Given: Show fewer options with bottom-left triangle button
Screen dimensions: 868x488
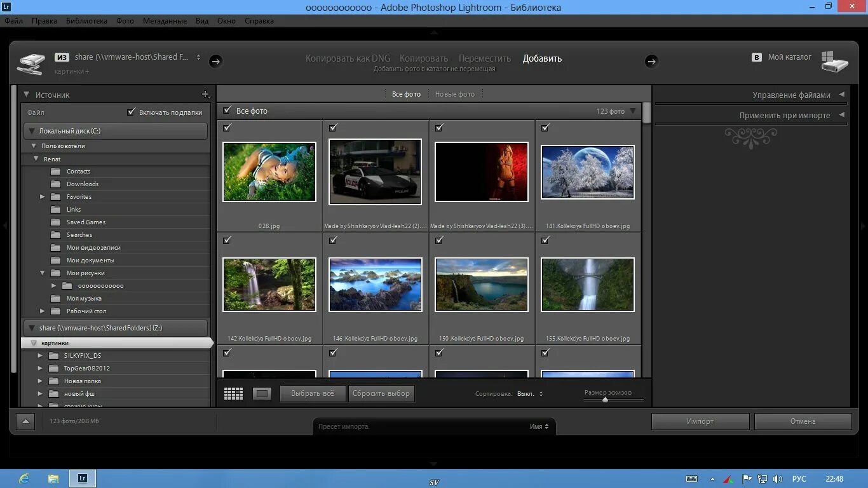Looking at the screenshot, I should pyautogui.click(x=25, y=421).
